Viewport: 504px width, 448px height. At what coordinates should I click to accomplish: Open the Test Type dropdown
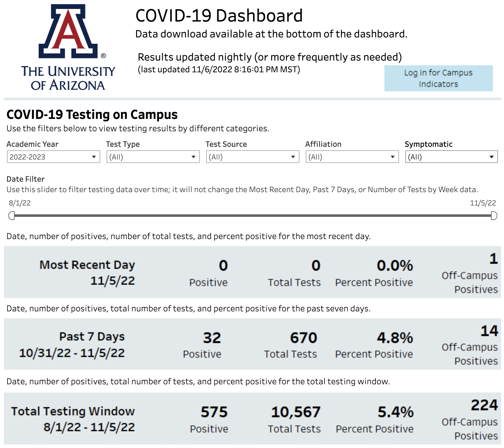pos(153,157)
